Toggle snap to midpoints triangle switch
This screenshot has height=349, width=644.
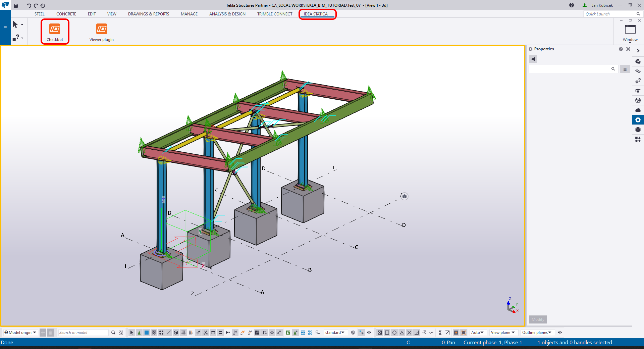(402, 333)
